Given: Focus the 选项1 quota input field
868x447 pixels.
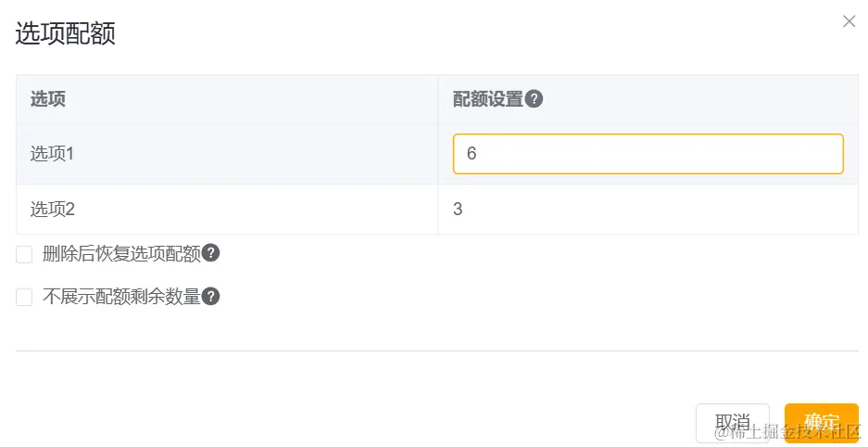Looking at the screenshot, I should point(648,154).
